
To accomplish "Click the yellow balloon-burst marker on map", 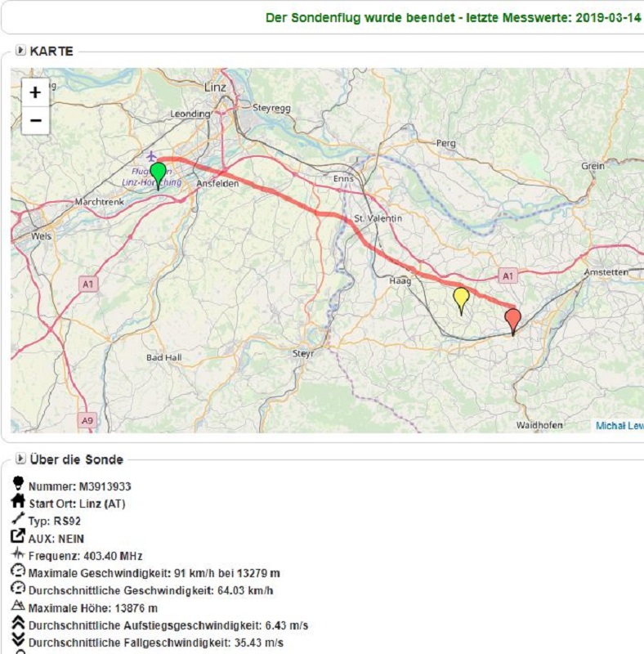I will pos(461,301).
